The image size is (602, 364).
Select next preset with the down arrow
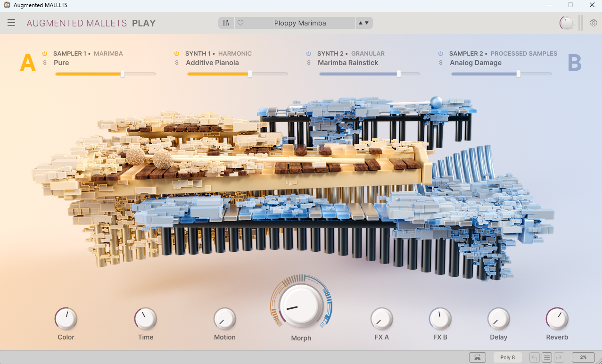coord(367,23)
